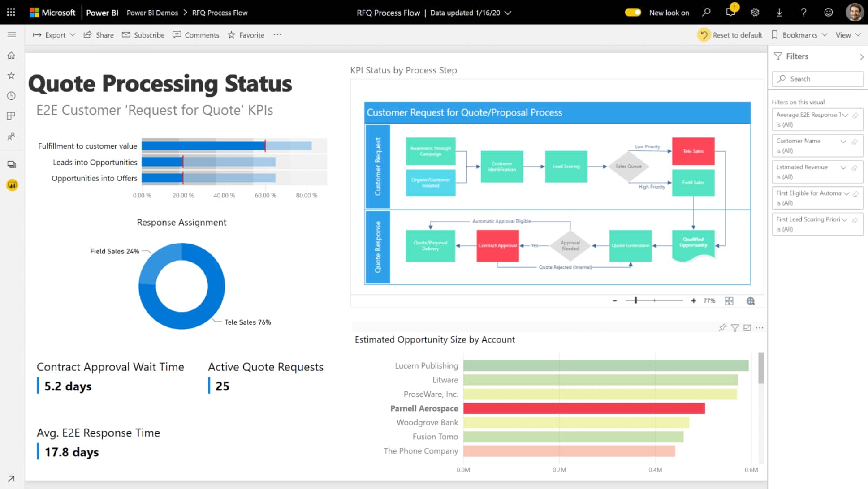Click the Comments icon in toolbar
This screenshot has height=489, width=868.
(177, 34)
